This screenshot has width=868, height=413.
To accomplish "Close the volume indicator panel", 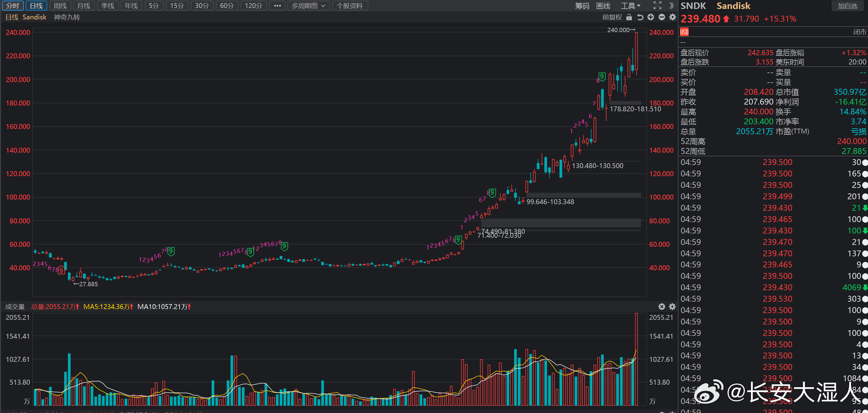I will tap(662, 307).
